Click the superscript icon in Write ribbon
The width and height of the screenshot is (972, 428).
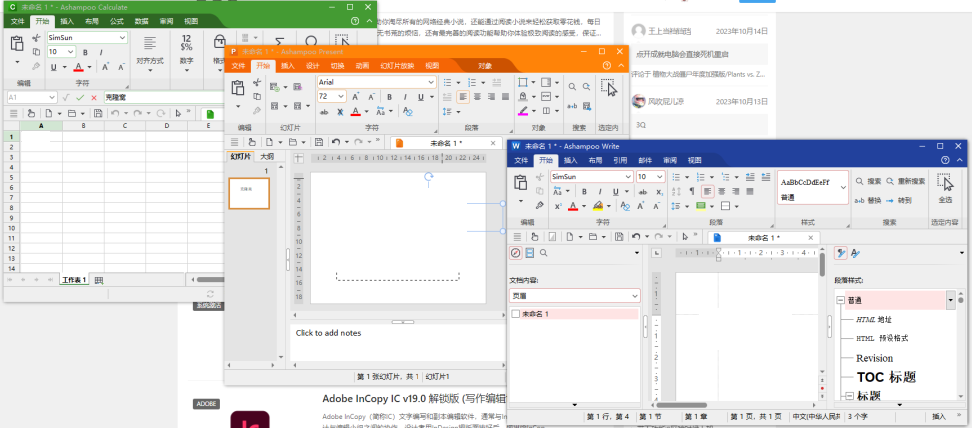coord(558,206)
